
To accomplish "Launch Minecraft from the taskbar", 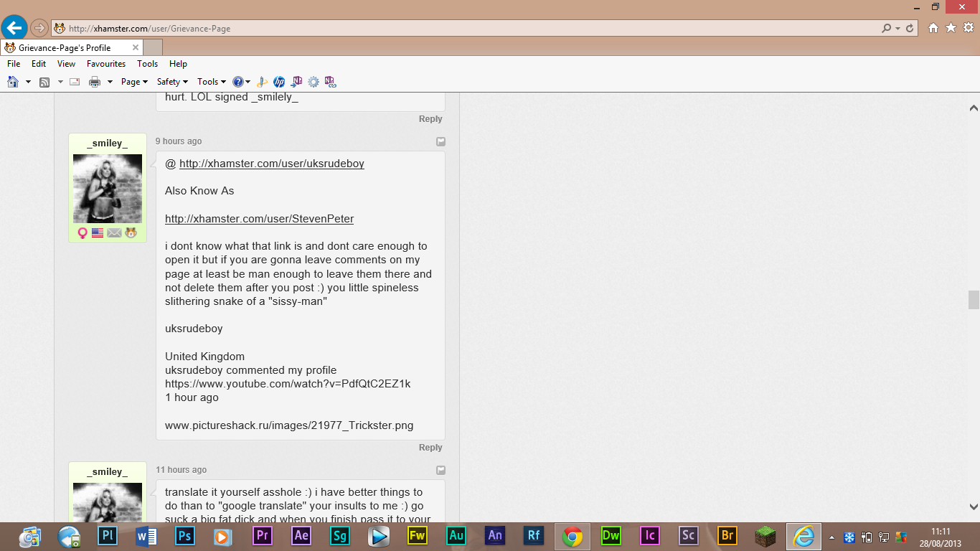I will click(x=766, y=536).
